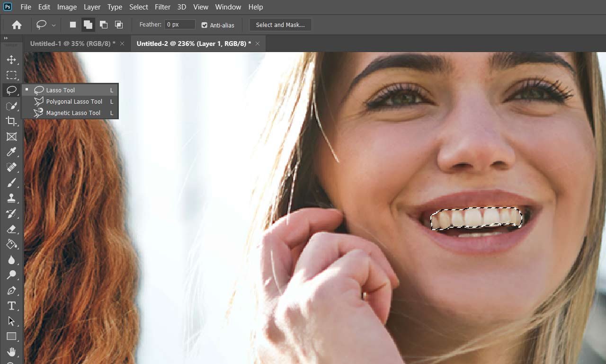The image size is (606, 364).
Task: Select the History Brush tool
Action: pos(11,213)
